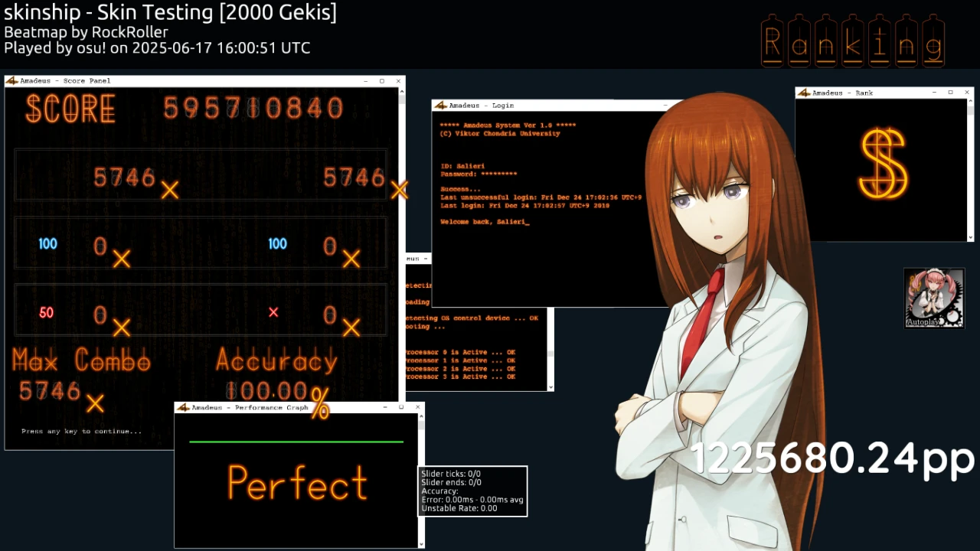Click the small red X miss icon
The height and width of the screenshot is (551, 980).
point(273,312)
